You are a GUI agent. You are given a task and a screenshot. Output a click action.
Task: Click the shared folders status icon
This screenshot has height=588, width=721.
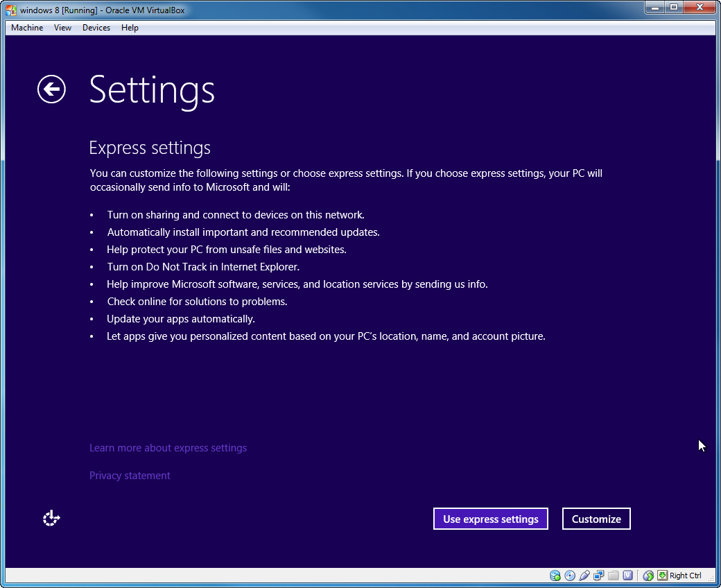tap(613, 576)
